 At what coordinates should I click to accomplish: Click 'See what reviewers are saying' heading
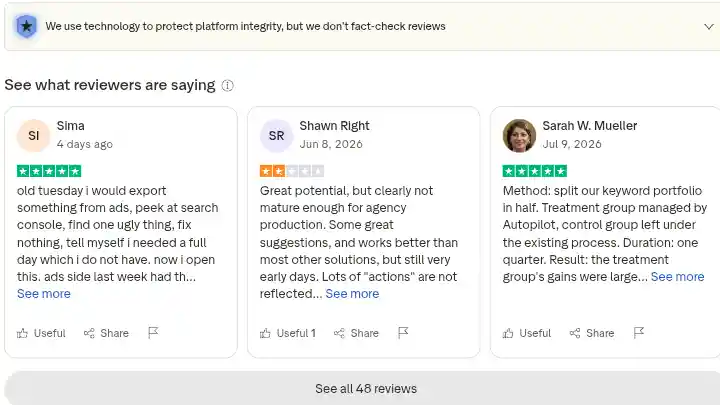click(x=110, y=85)
